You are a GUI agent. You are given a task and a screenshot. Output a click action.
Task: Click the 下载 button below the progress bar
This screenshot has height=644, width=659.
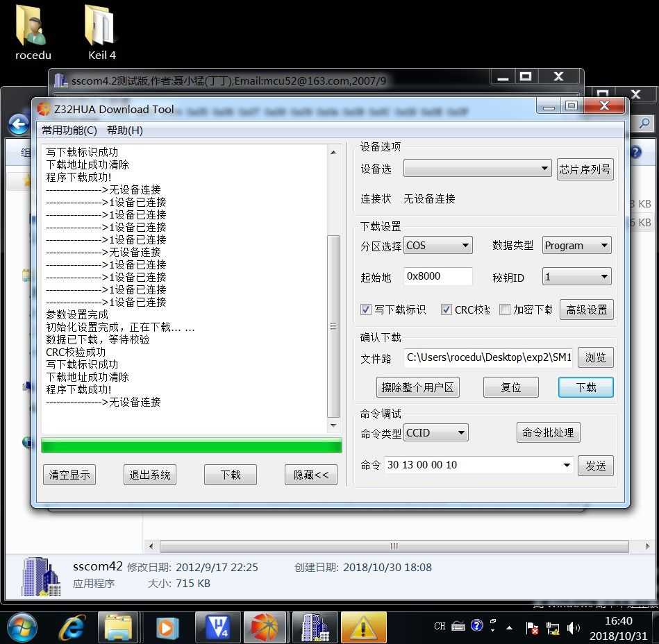tap(231, 475)
